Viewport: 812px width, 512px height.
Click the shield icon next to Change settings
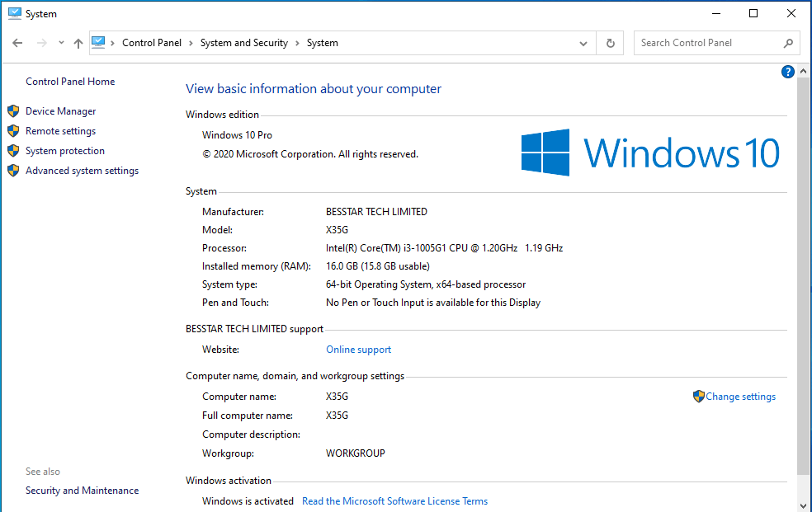tap(699, 397)
